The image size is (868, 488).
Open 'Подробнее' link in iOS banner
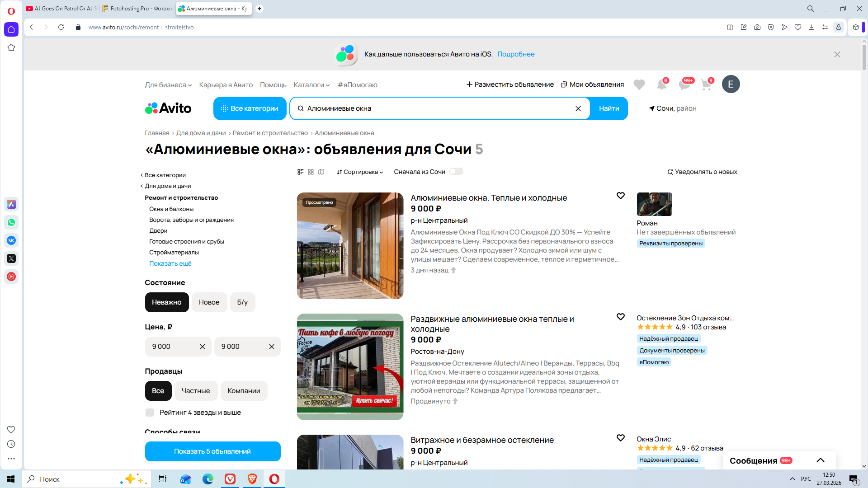click(x=516, y=54)
